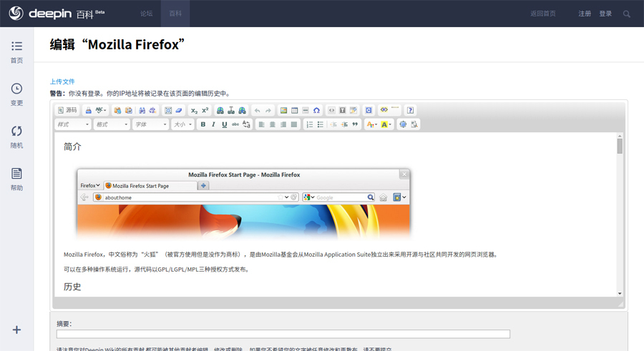Insert an image via toolbar icon
644x351 pixels.
coord(283,110)
